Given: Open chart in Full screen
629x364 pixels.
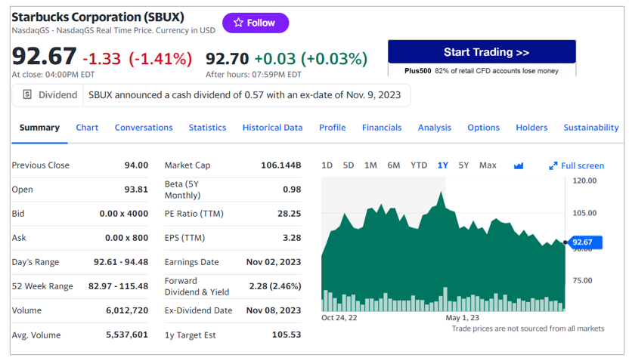Looking at the screenshot, I should pyautogui.click(x=576, y=165).
